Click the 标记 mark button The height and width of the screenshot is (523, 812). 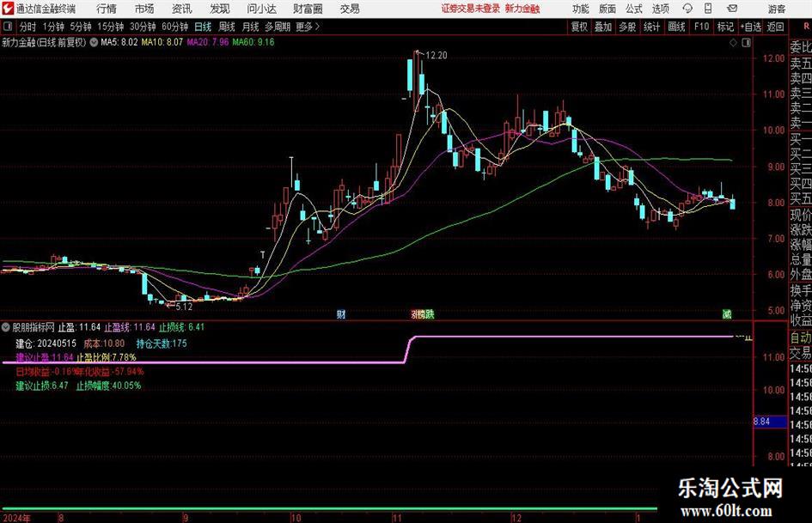725,27
